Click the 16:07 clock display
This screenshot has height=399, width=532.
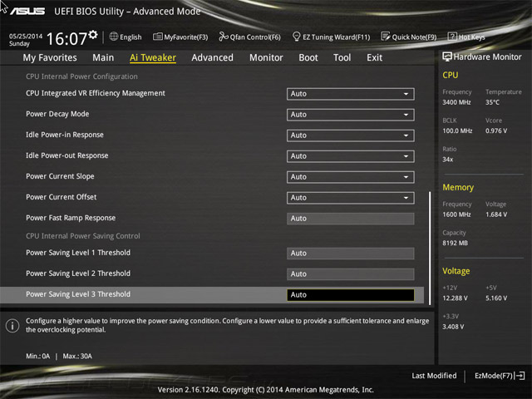[66, 39]
